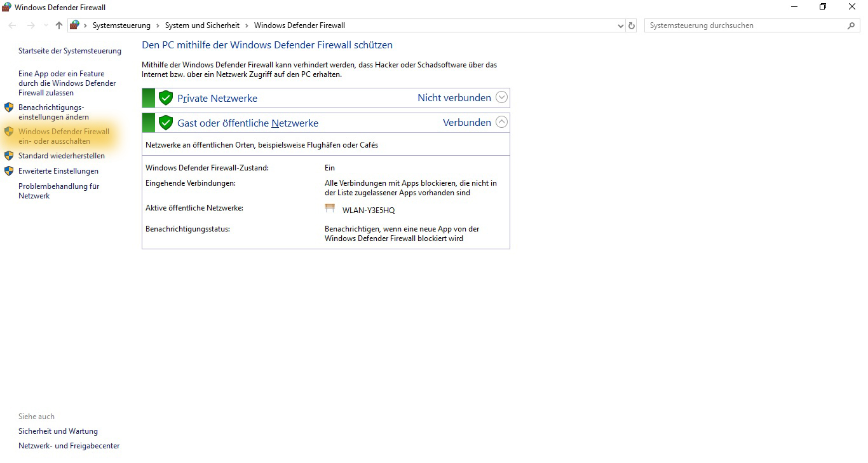This screenshot has height=463, width=868.
Task: Click the WLAN-Y3E5HQ network name
Action: 369,211
